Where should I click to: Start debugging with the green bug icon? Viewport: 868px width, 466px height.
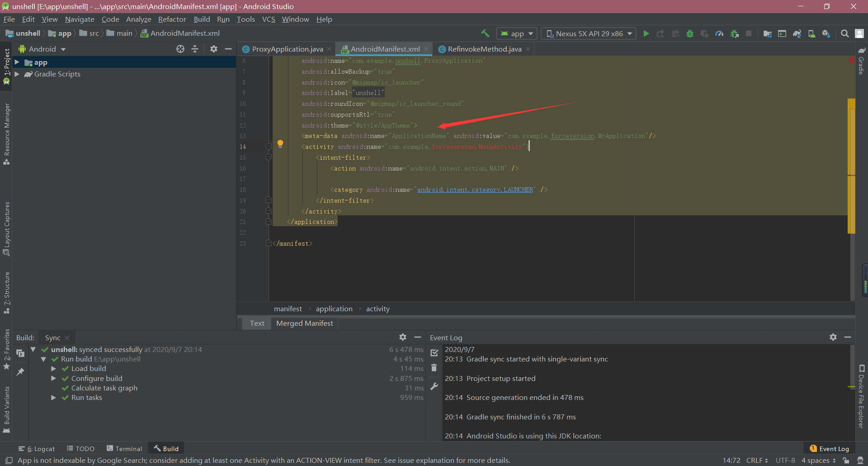pyautogui.click(x=690, y=33)
